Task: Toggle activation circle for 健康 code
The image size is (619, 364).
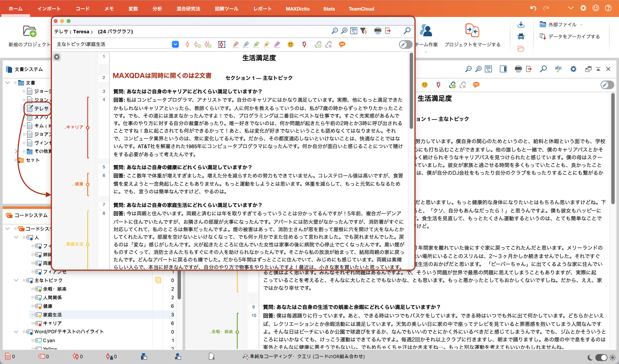Action: (x=33, y=306)
